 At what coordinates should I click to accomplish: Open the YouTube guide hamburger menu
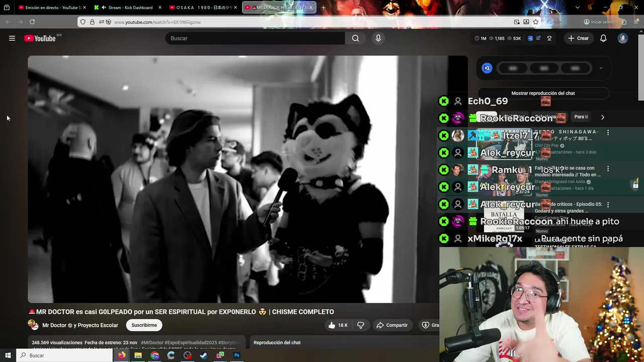(x=12, y=38)
